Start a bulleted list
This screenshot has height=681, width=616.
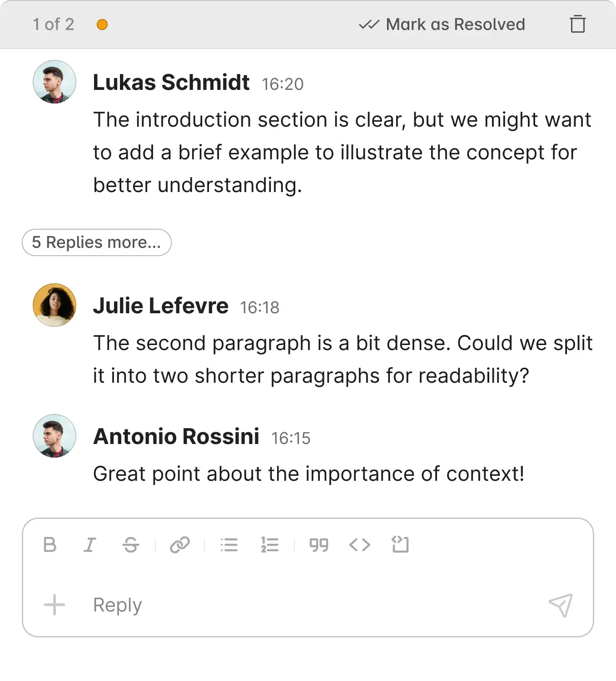(229, 544)
